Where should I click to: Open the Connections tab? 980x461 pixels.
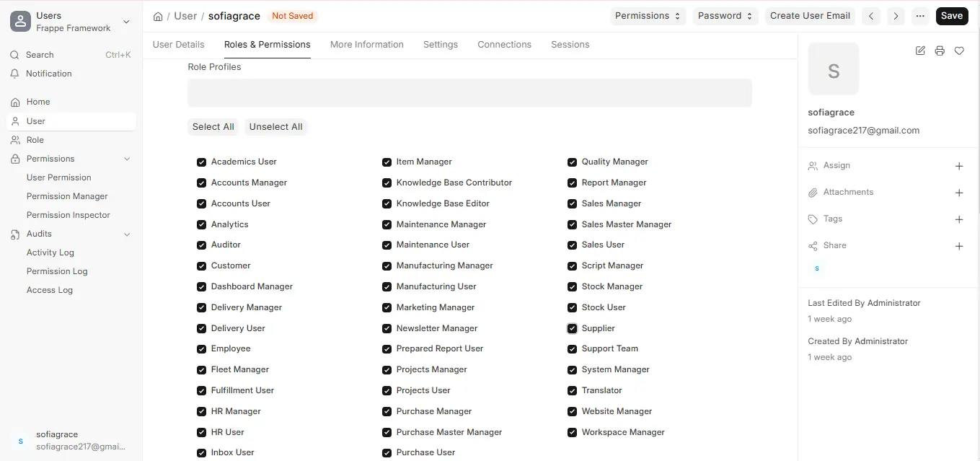(505, 44)
